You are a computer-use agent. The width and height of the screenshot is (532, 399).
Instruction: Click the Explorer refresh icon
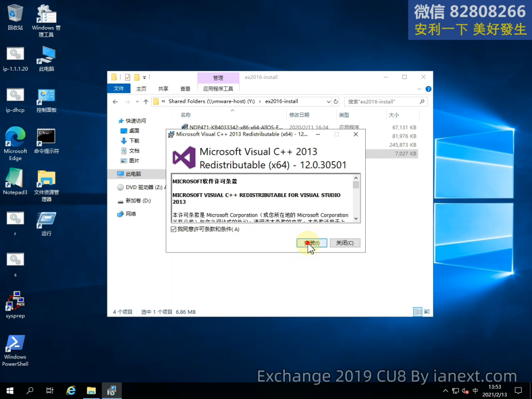pos(336,102)
